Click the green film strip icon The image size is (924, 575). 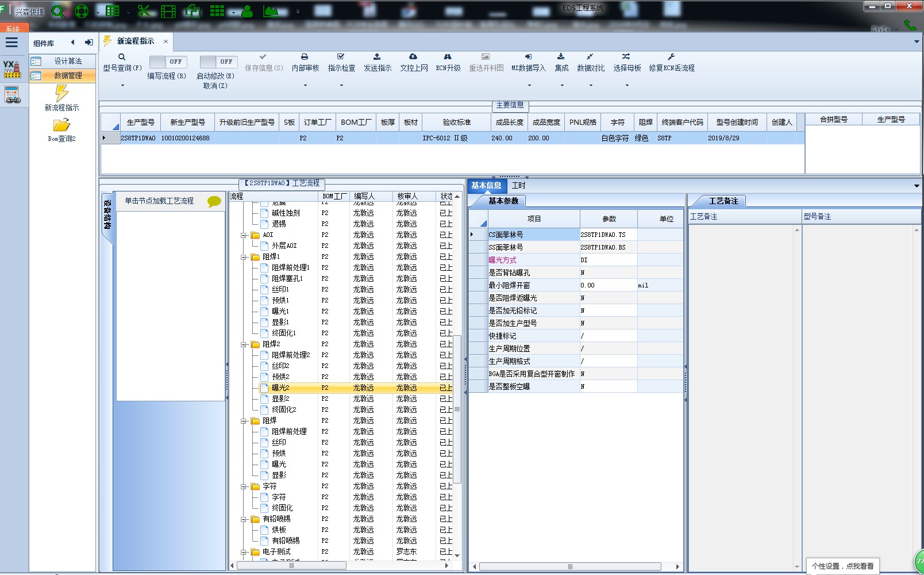(x=168, y=11)
